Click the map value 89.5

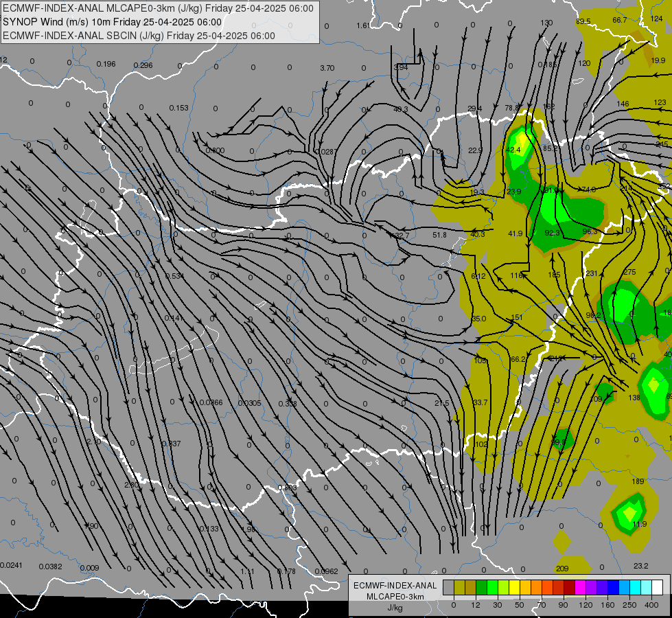[583, 21]
